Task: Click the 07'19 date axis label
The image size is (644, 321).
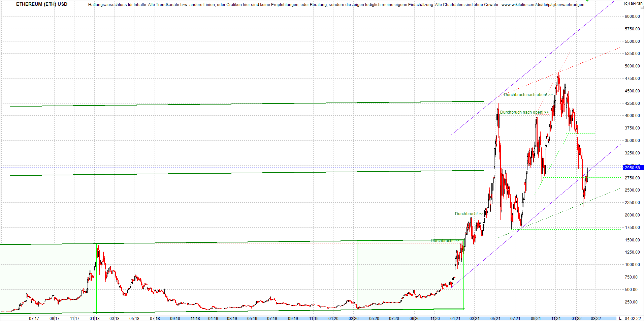Action: 272,318
